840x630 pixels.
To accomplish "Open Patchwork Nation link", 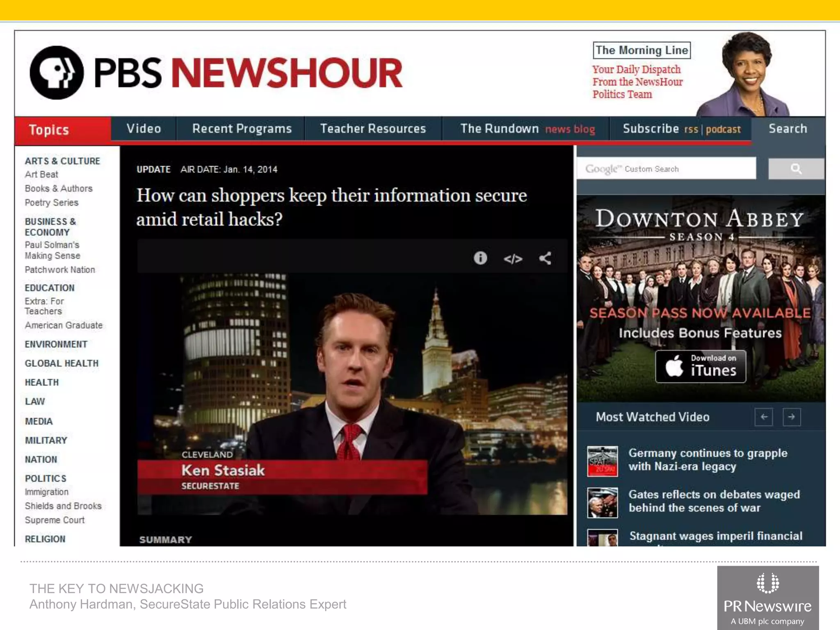I will (60, 270).
